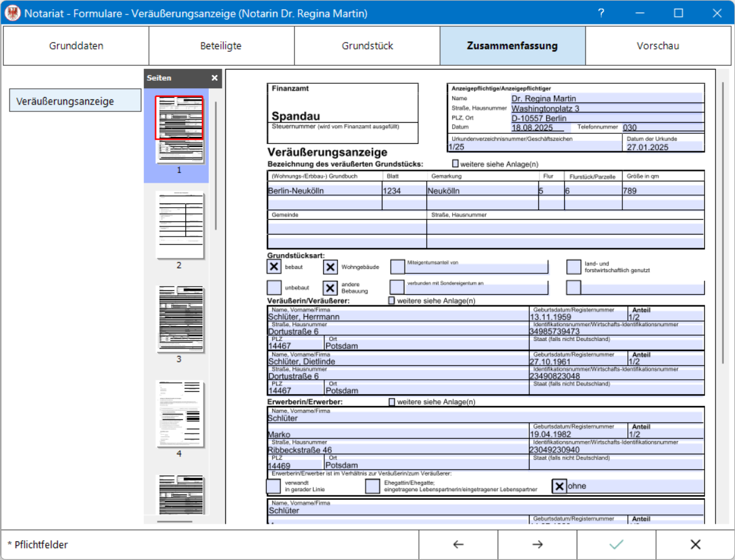The image size is (735, 560).
Task: Click the Notariat app icon in title bar
Action: pyautogui.click(x=13, y=13)
